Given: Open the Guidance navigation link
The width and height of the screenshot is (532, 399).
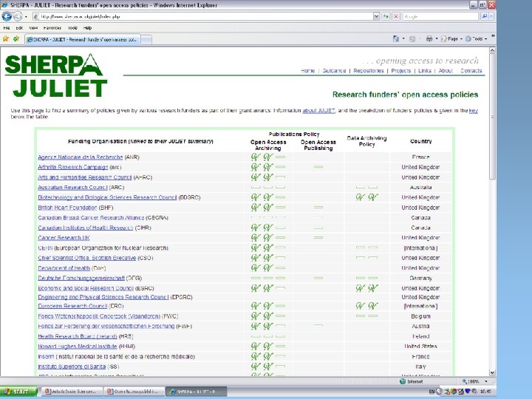Looking at the screenshot, I should pyautogui.click(x=334, y=71).
